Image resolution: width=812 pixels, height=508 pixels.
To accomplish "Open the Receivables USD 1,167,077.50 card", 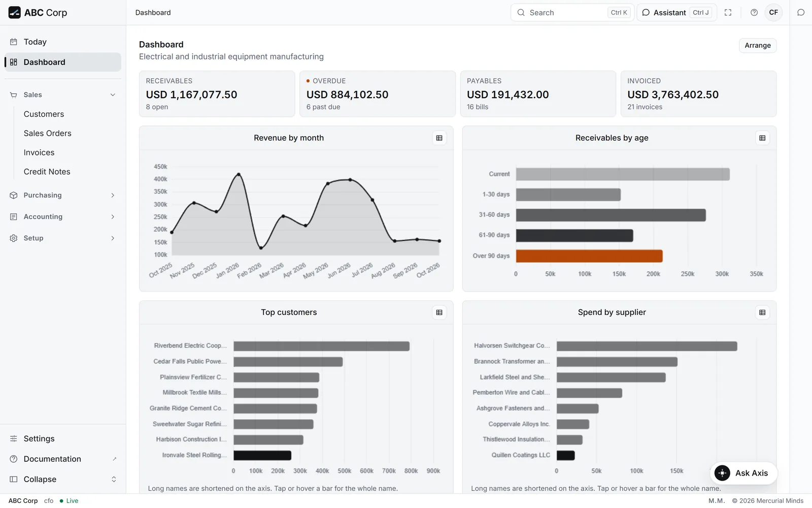I will click(217, 94).
